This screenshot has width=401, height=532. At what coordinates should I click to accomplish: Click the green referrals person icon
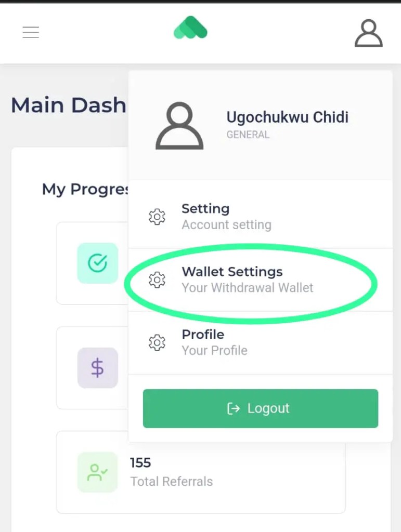pyautogui.click(x=97, y=472)
